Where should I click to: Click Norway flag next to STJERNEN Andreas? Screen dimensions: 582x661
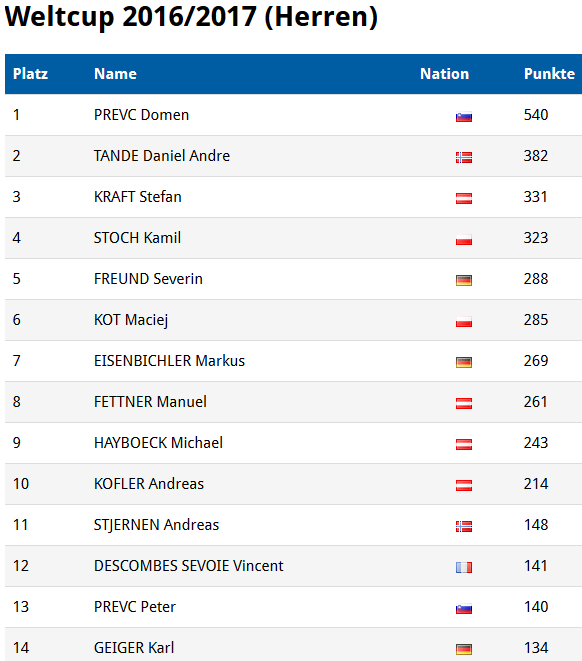[464, 526]
